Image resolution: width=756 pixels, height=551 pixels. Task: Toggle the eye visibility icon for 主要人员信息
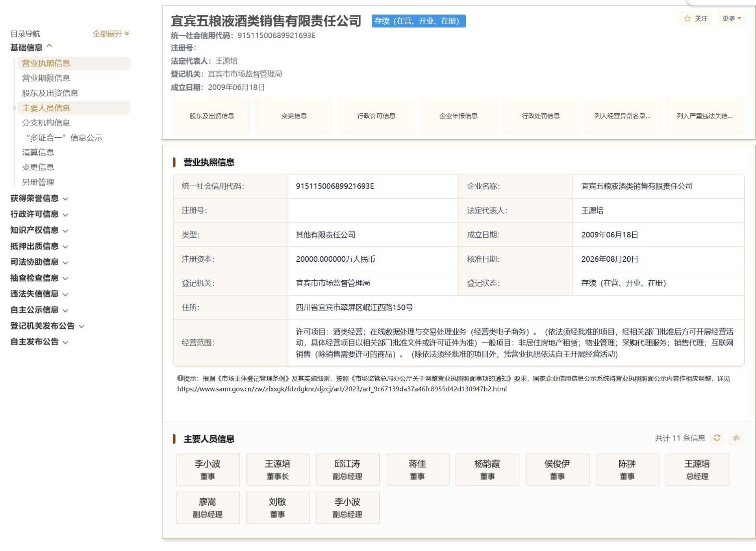coord(736,438)
